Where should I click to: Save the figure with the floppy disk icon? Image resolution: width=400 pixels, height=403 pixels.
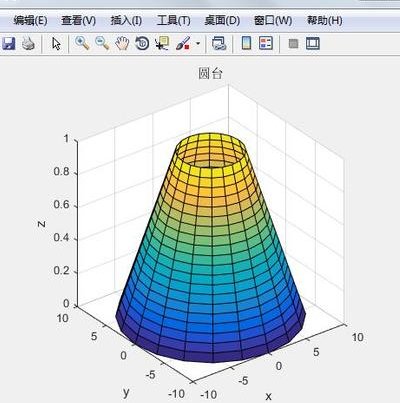tap(9, 43)
